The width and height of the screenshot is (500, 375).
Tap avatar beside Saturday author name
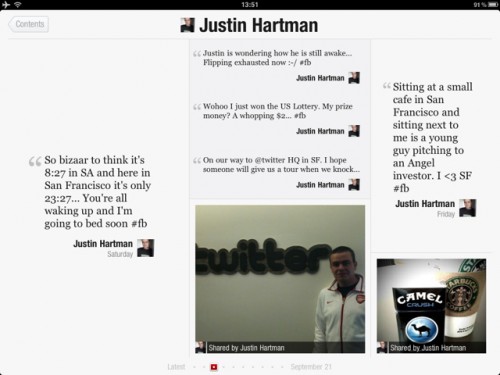tap(146, 248)
